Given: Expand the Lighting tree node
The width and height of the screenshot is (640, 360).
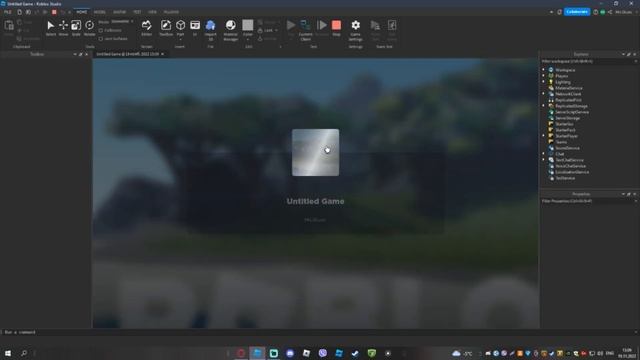Looking at the screenshot, I should click(x=543, y=82).
